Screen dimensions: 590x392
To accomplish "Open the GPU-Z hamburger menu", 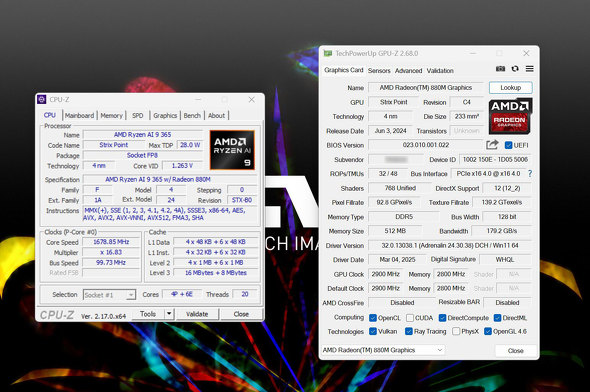I will coord(529,68).
